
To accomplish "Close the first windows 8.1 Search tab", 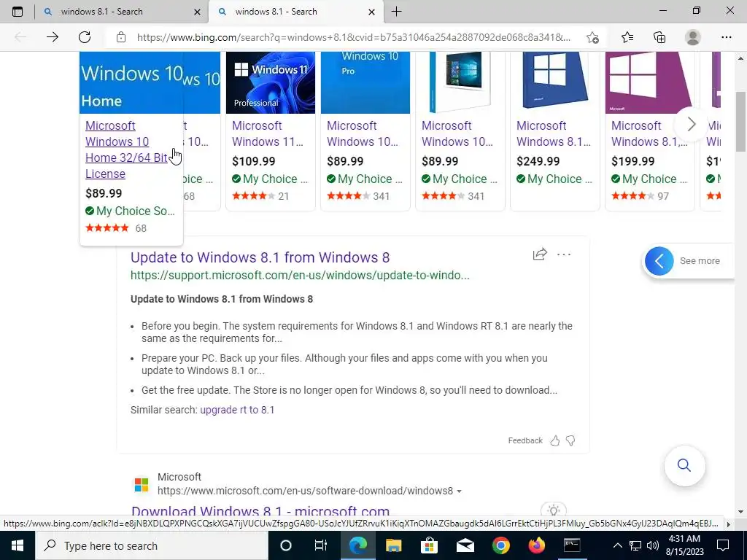I will pyautogui.click(x=197, y=12).
